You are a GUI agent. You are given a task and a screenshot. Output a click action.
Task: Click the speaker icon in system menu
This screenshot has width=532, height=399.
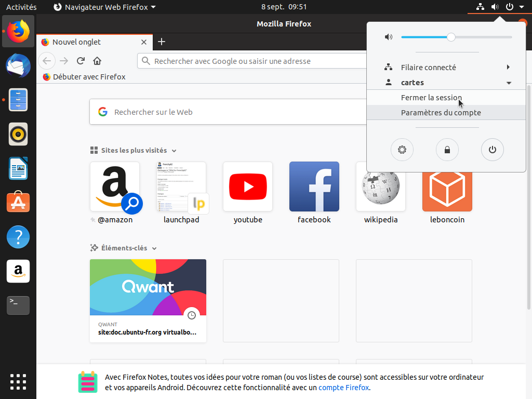click(389, 37)
